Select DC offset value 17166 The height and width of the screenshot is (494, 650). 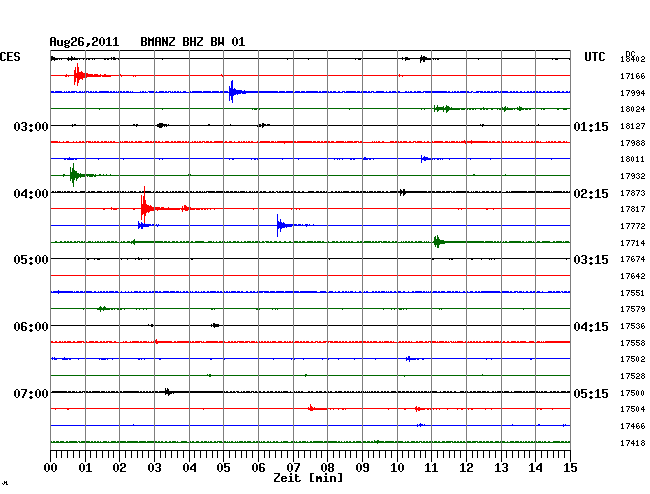pyautogui.click(x=633, y=76)
